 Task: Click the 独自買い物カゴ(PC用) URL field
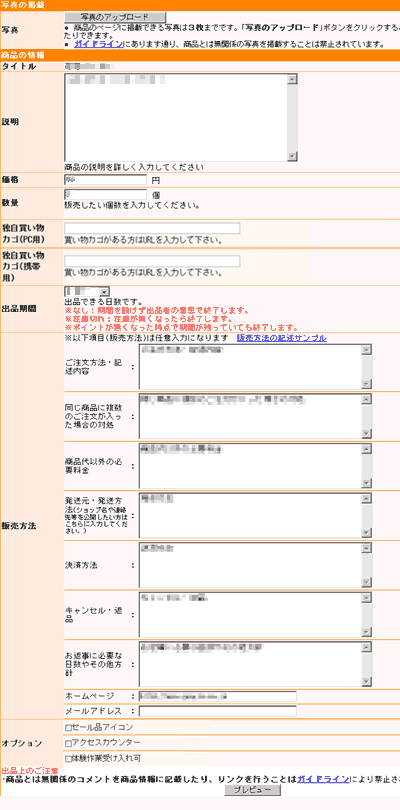(x=152, y=228)
